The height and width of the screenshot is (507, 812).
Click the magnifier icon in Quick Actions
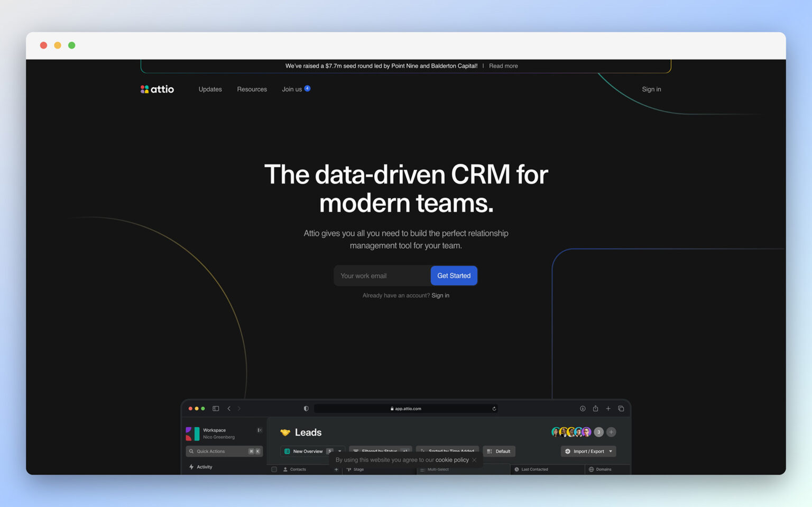click(191, 451)
